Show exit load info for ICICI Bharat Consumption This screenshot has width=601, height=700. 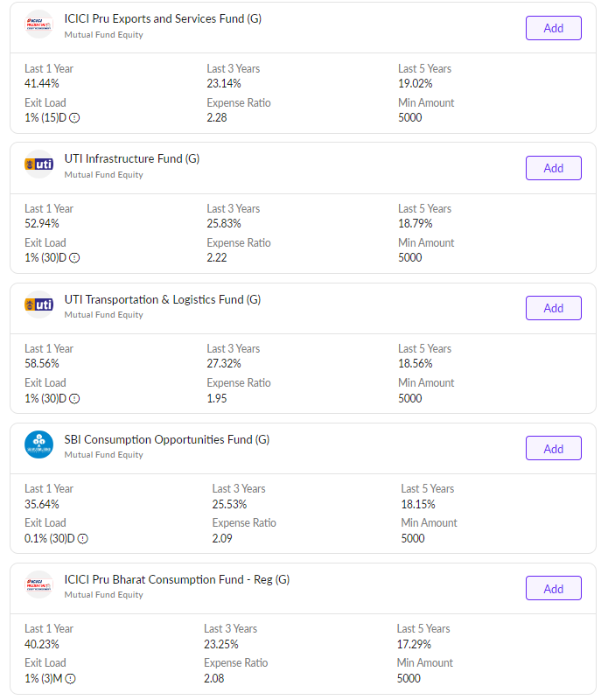[x=70, y=678]
